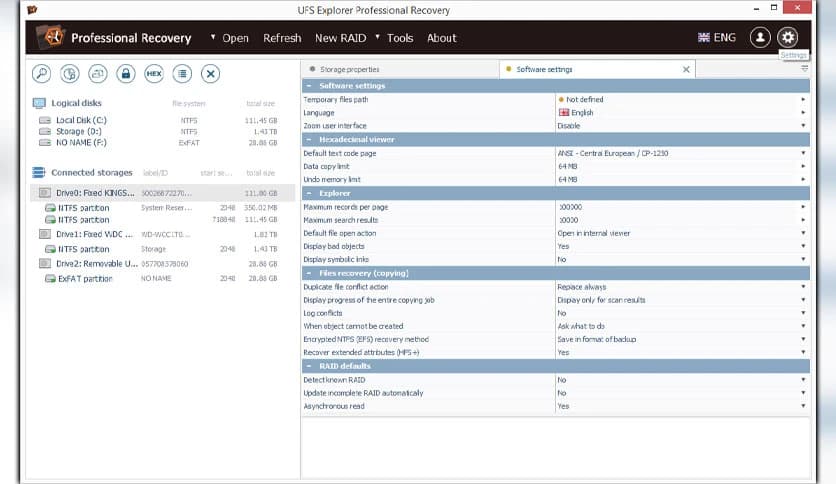Open the Settings gear icon

click(788, 37)
